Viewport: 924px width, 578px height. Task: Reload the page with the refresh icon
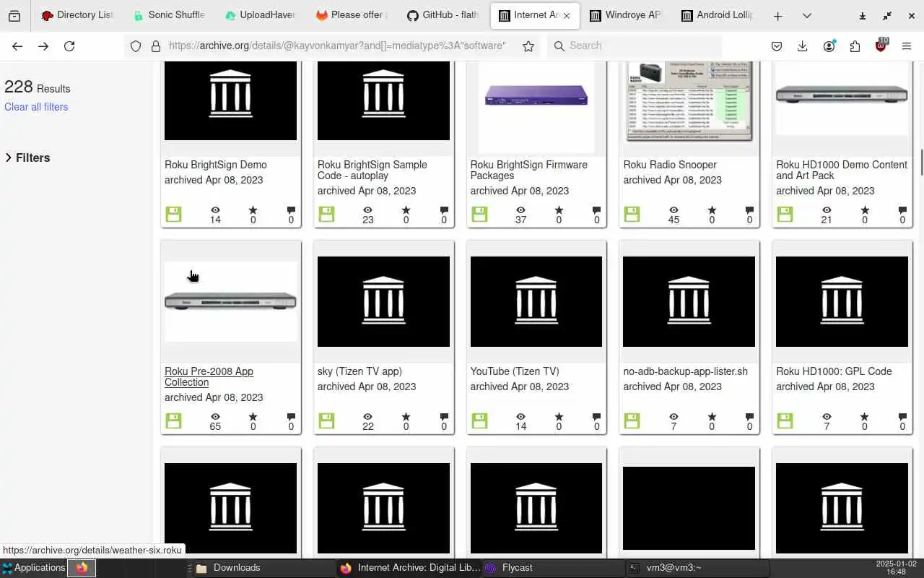pos(69,46)
